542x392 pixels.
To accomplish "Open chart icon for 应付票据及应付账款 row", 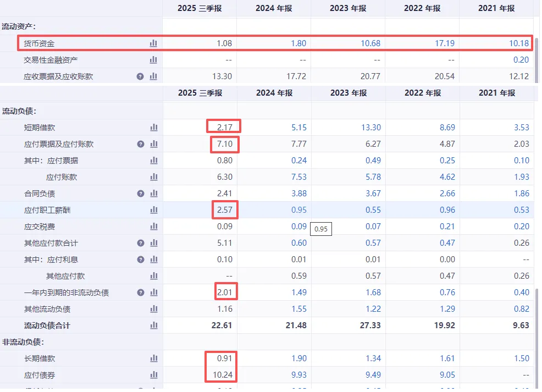I will pyautogui.click(x=154, y=144).
